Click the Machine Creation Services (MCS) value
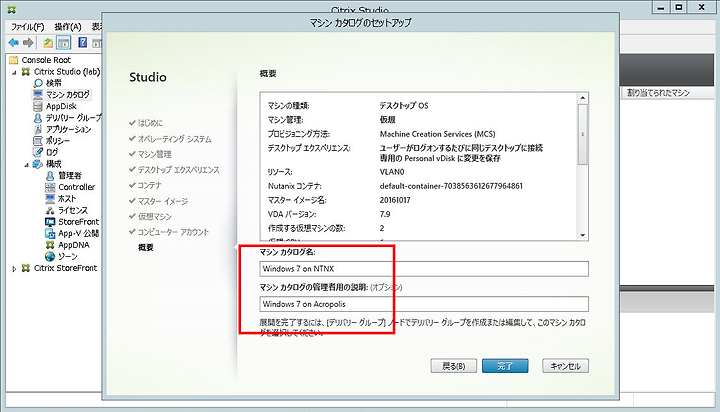720x412 pixels. tap(438, 134)
